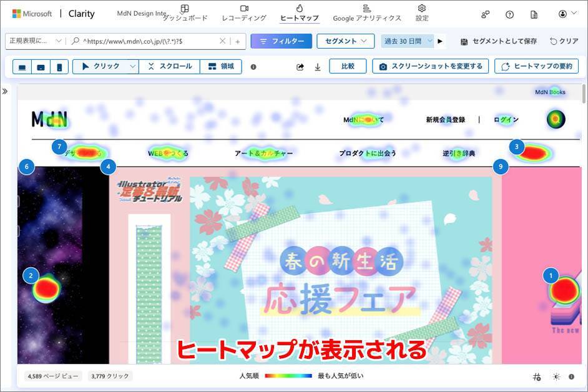
Task: Open the セグメント dropdown
Action: point(345,41)
